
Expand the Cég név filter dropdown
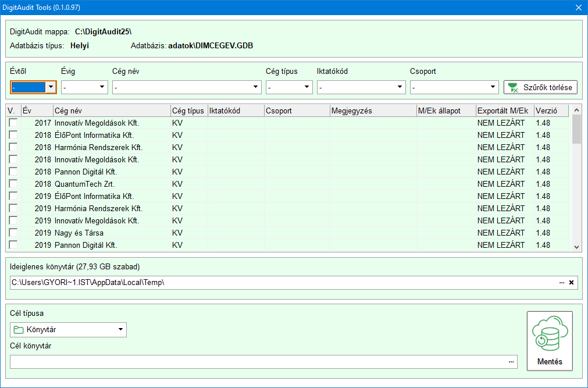[256, 87]
